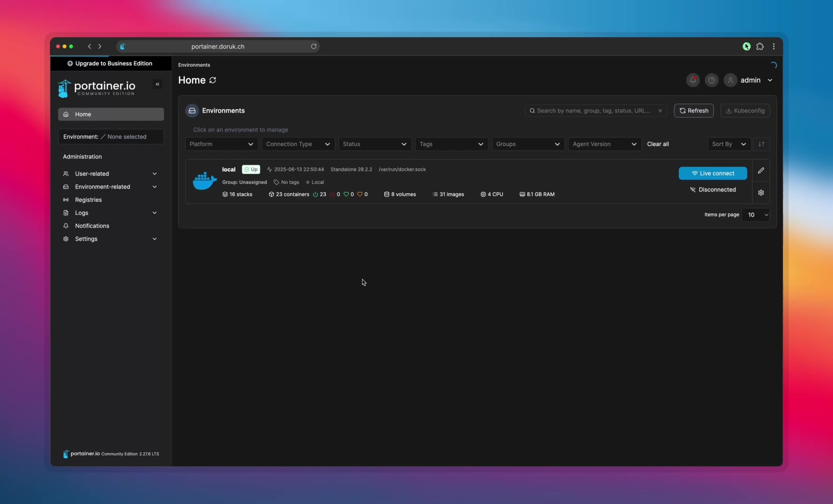Screen dimensions: 833x504
Task: Click the 8.1 GB RAM stat
Action: click(x=537, y=195)
